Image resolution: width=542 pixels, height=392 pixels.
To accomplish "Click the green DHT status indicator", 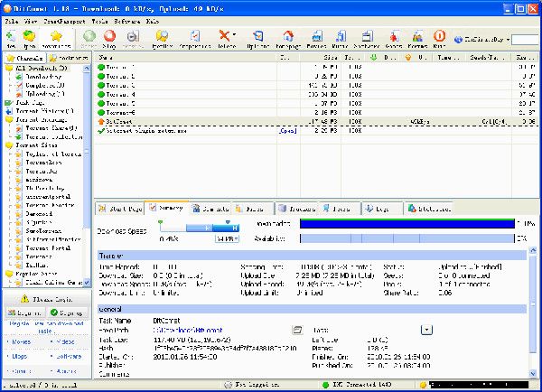I will [325, 385].
